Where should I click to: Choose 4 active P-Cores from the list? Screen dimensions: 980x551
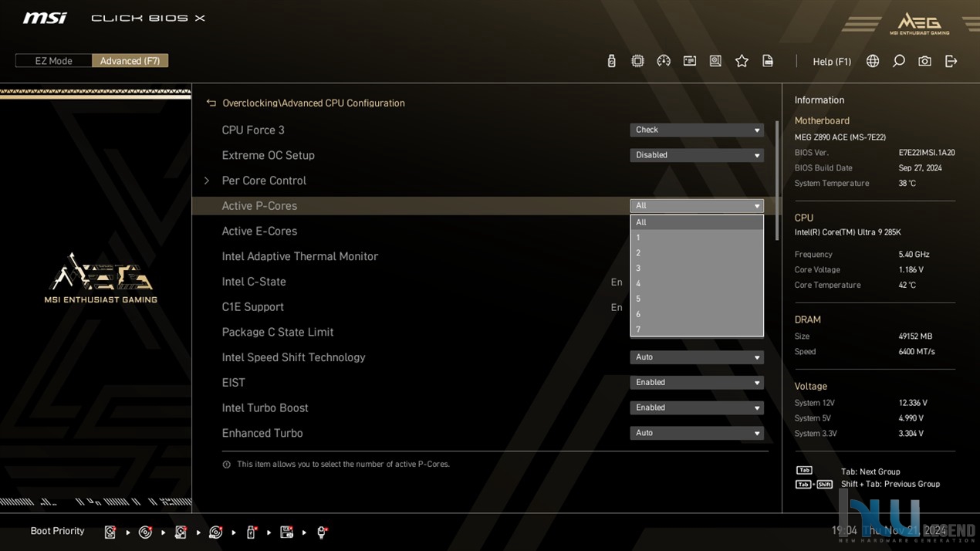[697, 283]
